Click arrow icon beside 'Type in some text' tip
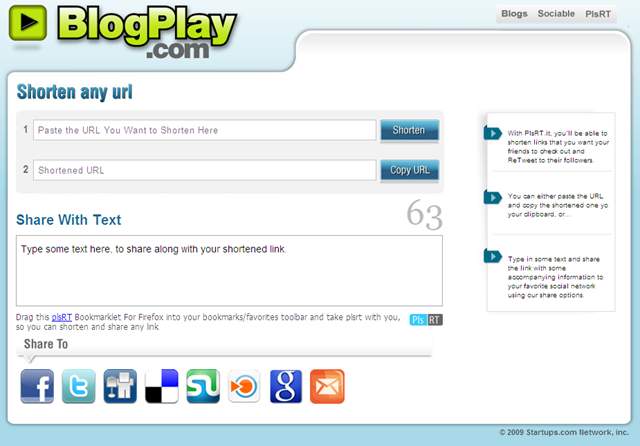Image resolution: width=640 pixels, height=446 pixels. 493,256
